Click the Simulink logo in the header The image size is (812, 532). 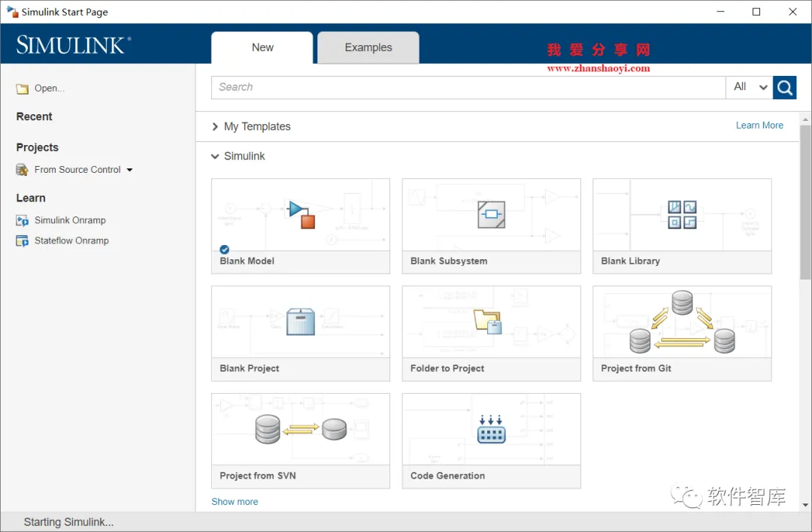point(73,45)
